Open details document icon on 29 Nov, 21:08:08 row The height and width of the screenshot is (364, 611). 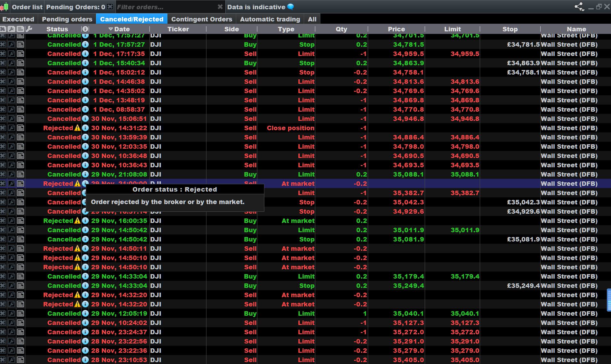[20, 174]
